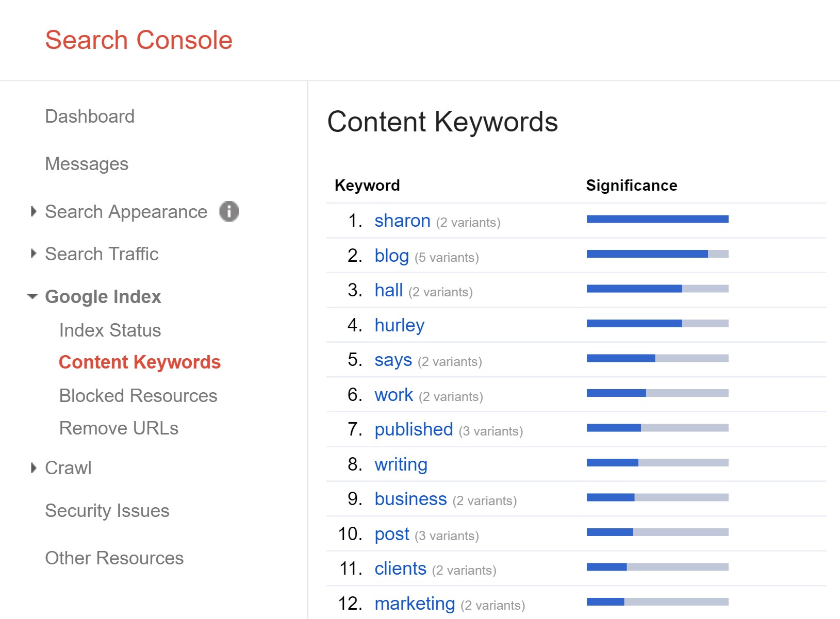Click the Search Console logo title
This screenshot has width=840, height=619.
[x=139, y=40]
